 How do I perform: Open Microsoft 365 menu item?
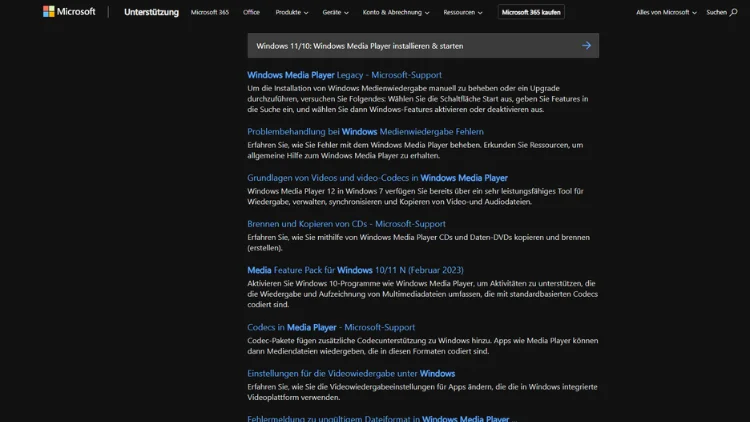pos(210,12)
